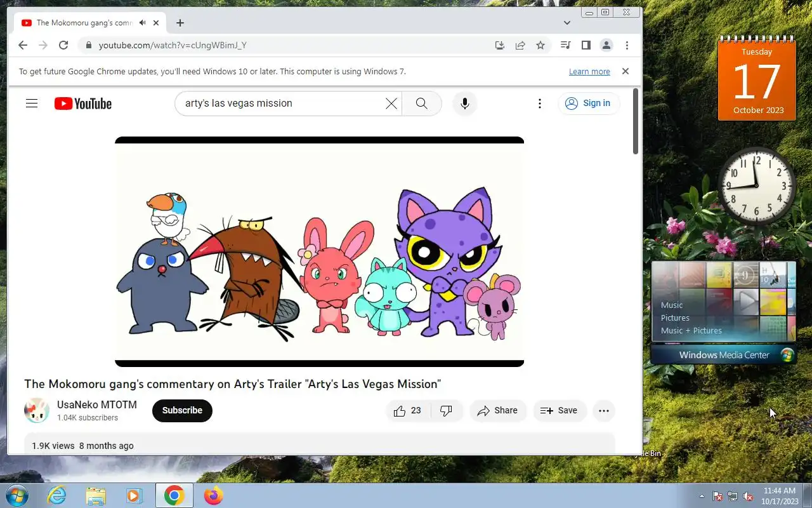Viewport: 812px width, 508px height.
Task: Open the taskbar clock and date
Action: [x=779, y=496]
